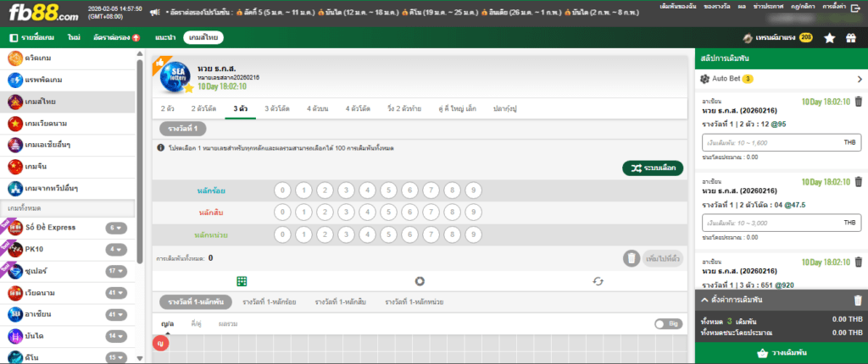Click วางเดิมพัน place bet button
The width and height of the screenshot is (868, 364).
point(781,353)
